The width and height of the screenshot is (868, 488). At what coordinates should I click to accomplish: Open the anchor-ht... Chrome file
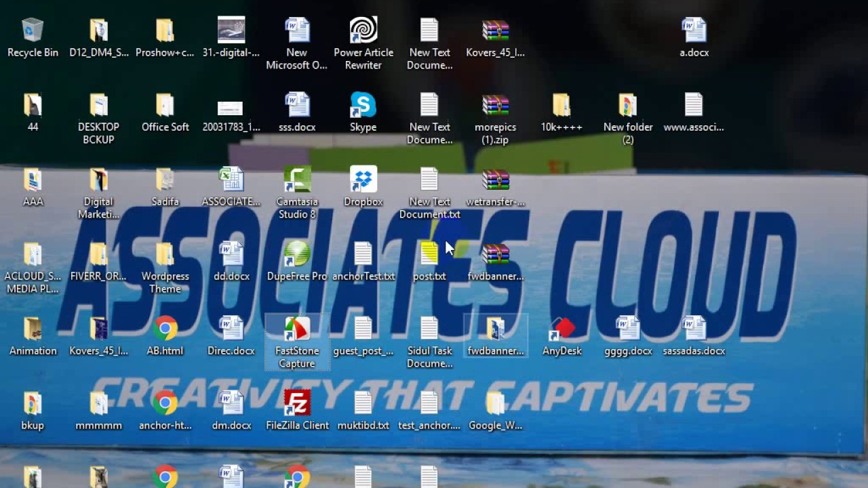165,411
